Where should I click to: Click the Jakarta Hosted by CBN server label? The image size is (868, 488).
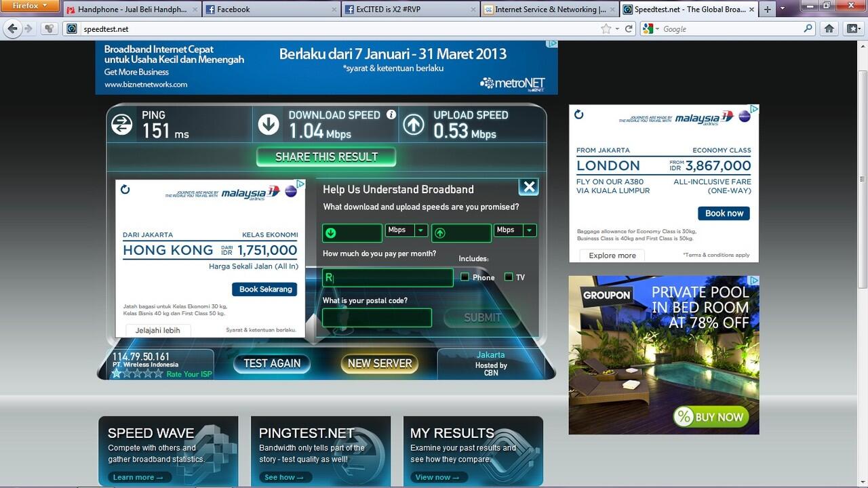click(x=490, y=364)
